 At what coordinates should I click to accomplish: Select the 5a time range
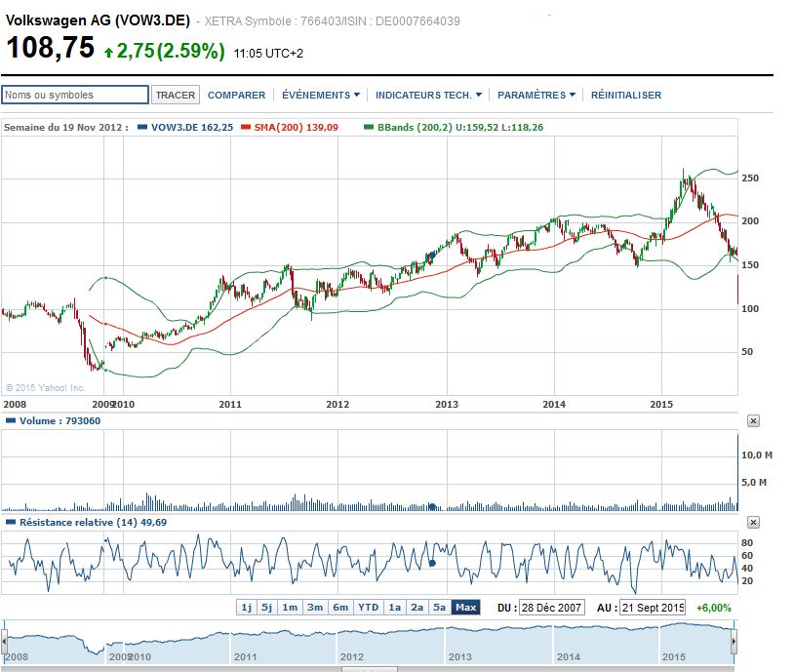[x=440, y=608]
